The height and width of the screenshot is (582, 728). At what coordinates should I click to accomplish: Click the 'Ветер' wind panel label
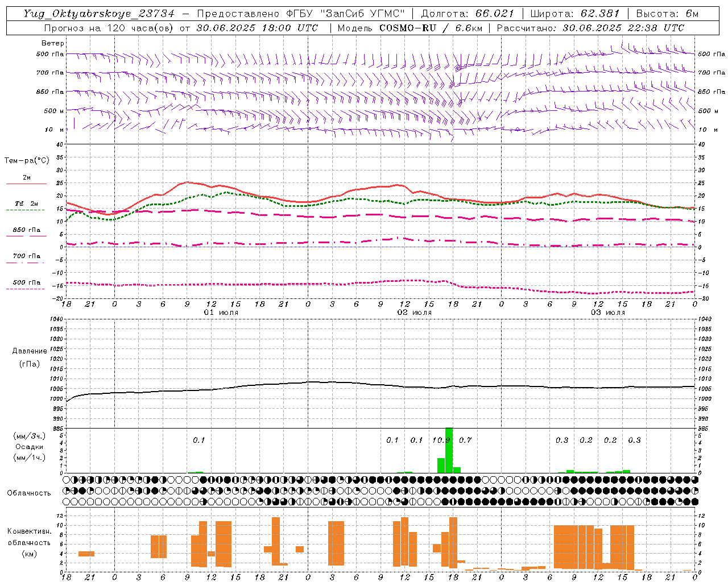click(x=53, y=43)
